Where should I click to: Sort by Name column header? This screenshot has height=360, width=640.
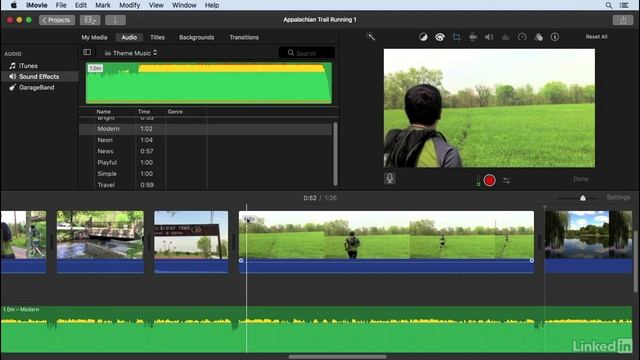click(104, 111)
